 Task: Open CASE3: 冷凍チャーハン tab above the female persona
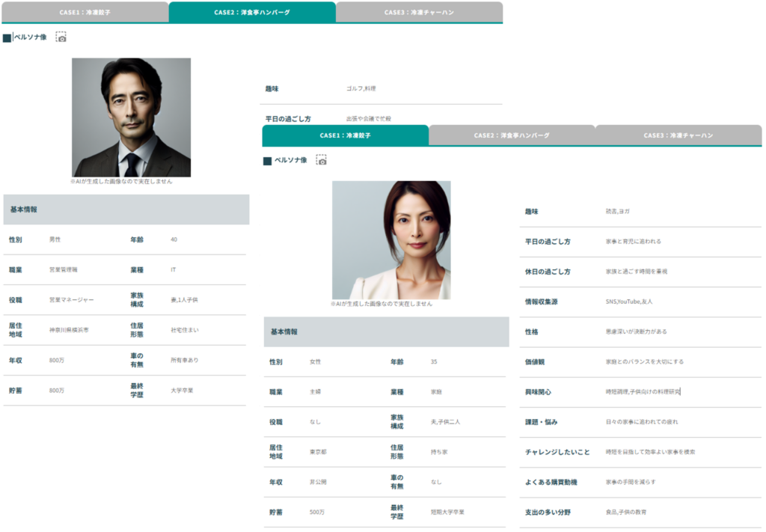coord(678,135)
